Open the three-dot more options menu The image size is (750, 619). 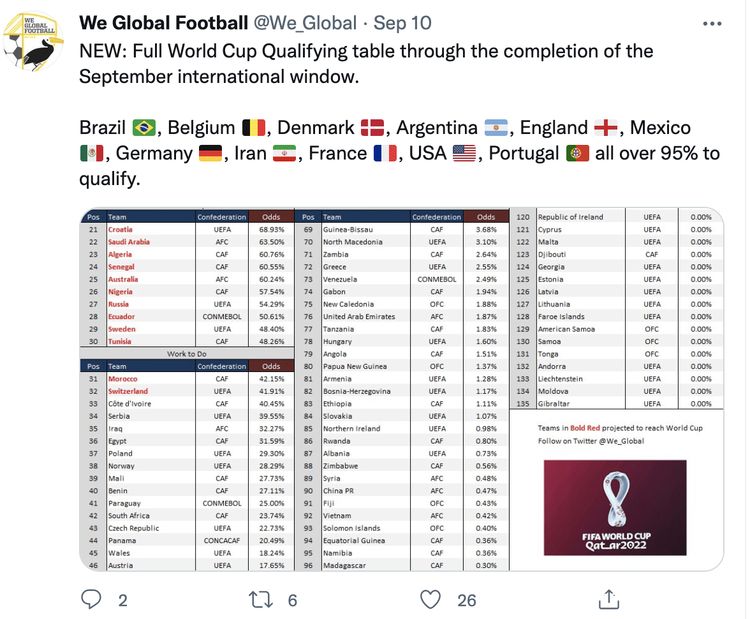coord(712,22)
